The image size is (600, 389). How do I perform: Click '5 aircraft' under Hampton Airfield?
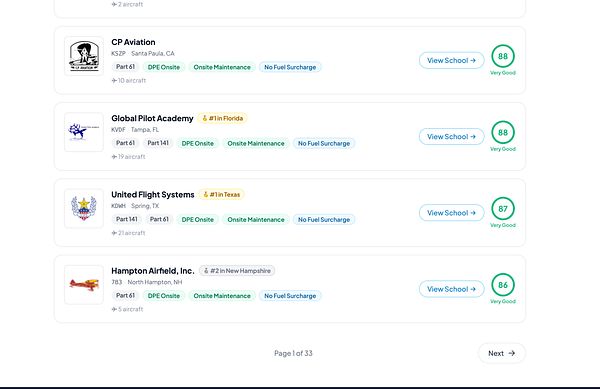127,309
